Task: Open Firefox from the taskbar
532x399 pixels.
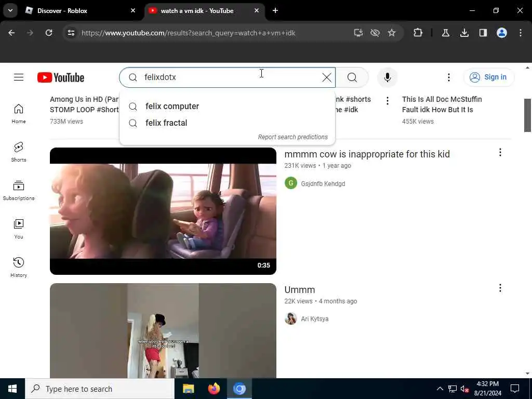Action: pos(214,389)
